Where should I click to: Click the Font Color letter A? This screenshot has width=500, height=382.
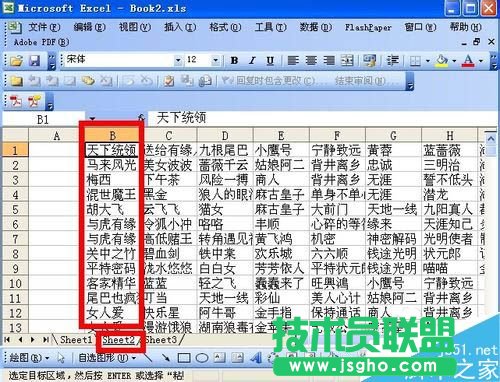pos(468,61)
